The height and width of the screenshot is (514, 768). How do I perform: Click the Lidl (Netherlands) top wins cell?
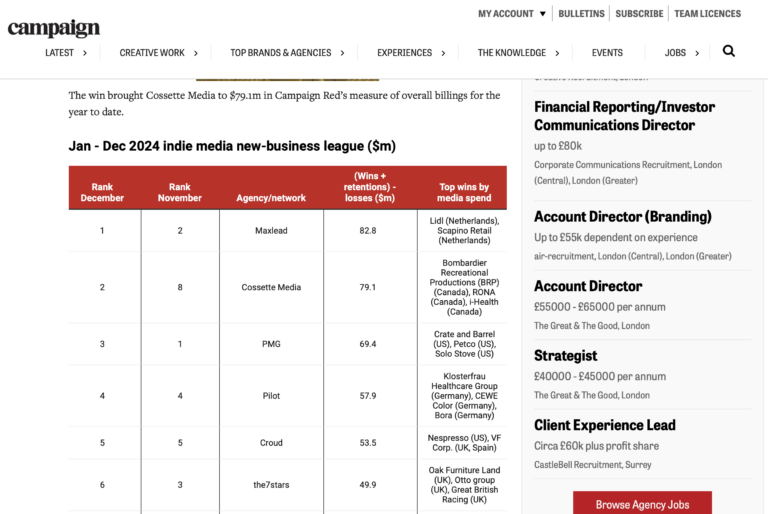pos(464,230)
